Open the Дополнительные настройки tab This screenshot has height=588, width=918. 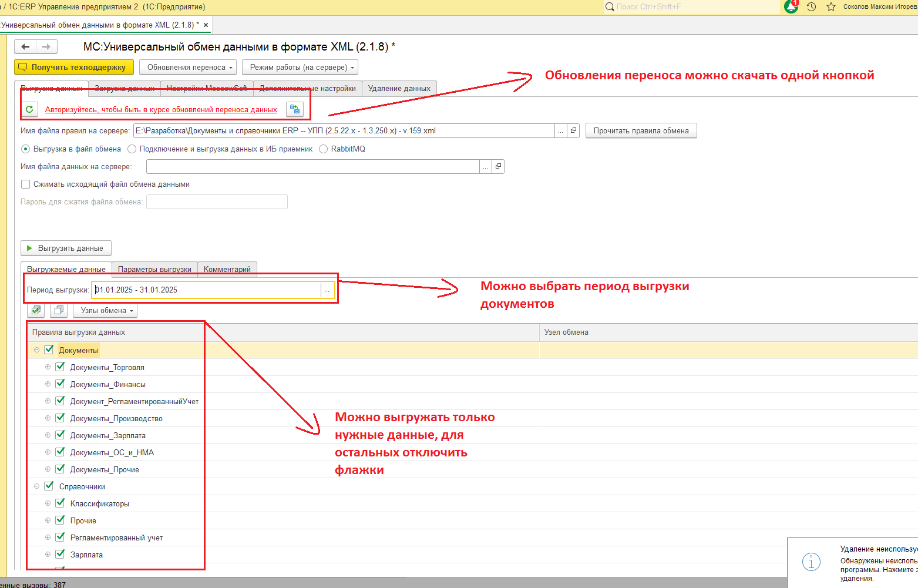[x=308, y=89]
